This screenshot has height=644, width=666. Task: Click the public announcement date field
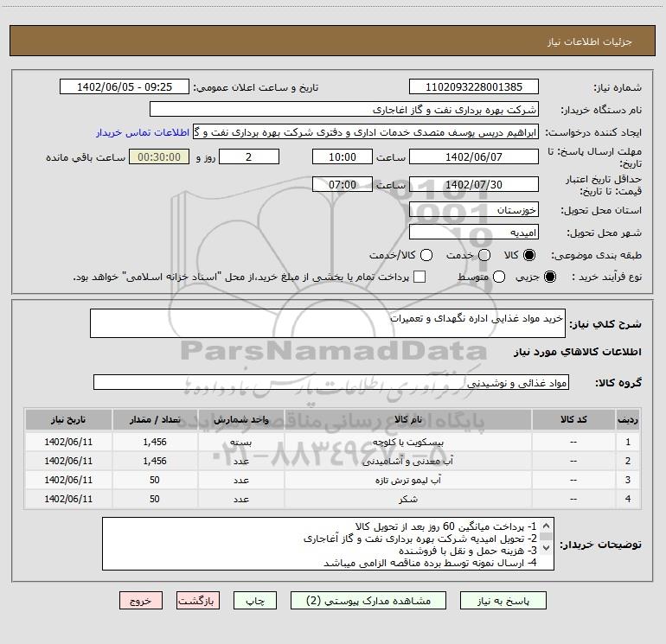[125, 87]
